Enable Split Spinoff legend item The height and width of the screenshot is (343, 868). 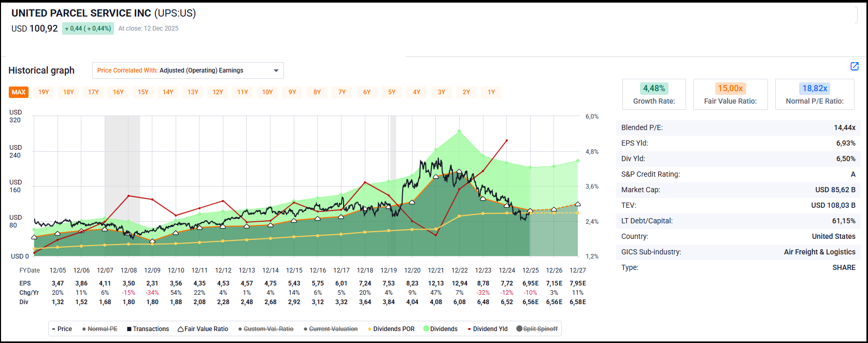tap(537, 329)
